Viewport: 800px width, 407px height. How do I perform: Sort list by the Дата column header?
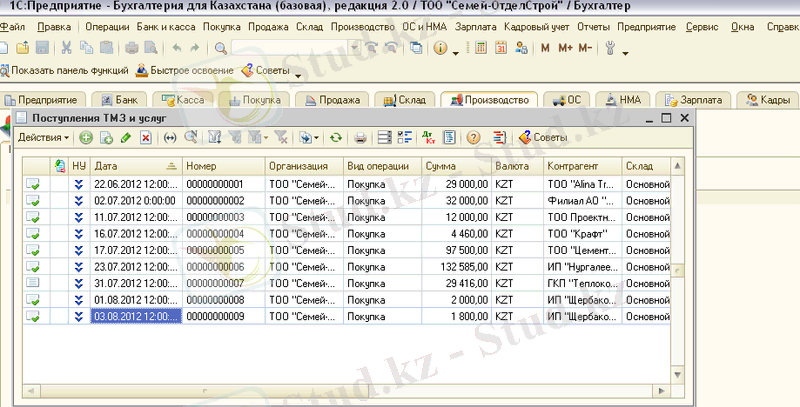130,165
